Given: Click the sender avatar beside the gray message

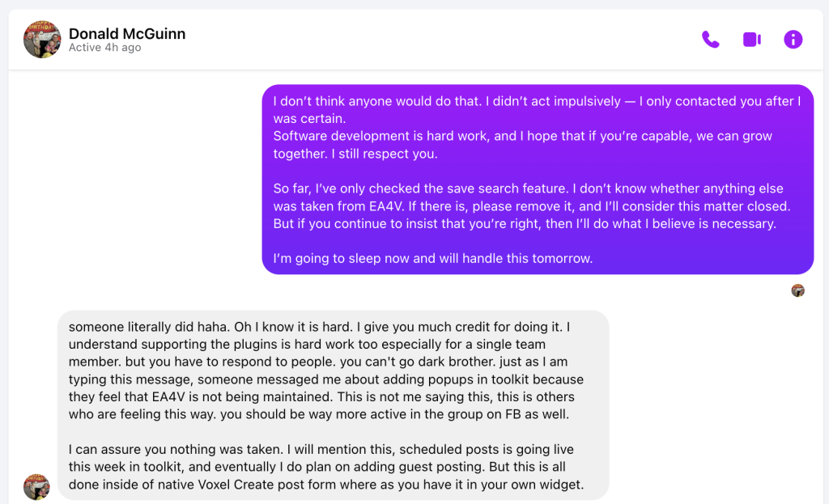Looking at the screenshot, I should [x=36, y=486].
